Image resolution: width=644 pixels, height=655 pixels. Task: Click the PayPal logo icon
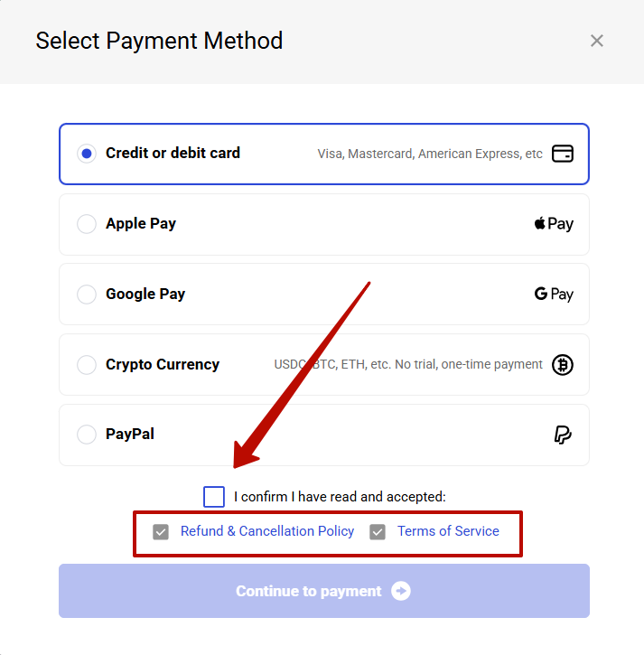(563, 435)
